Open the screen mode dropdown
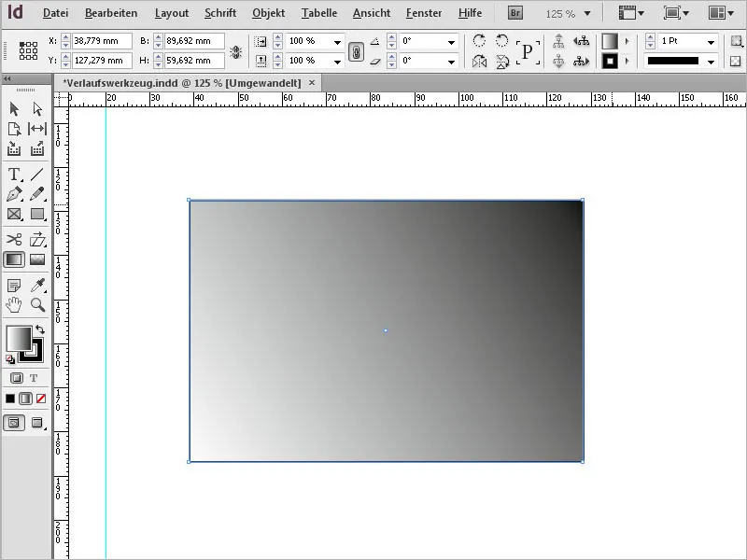The height and width of the screenshot is (560, 747). click(676, 13)
